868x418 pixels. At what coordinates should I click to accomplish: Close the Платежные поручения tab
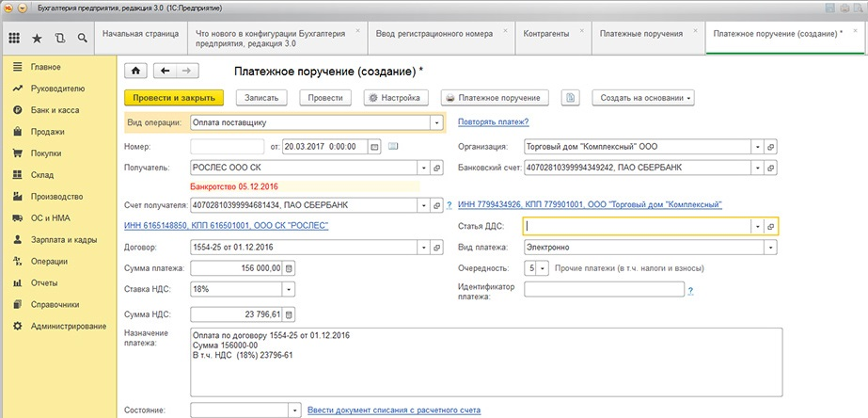pyautogui.click(x=696, y=30)
